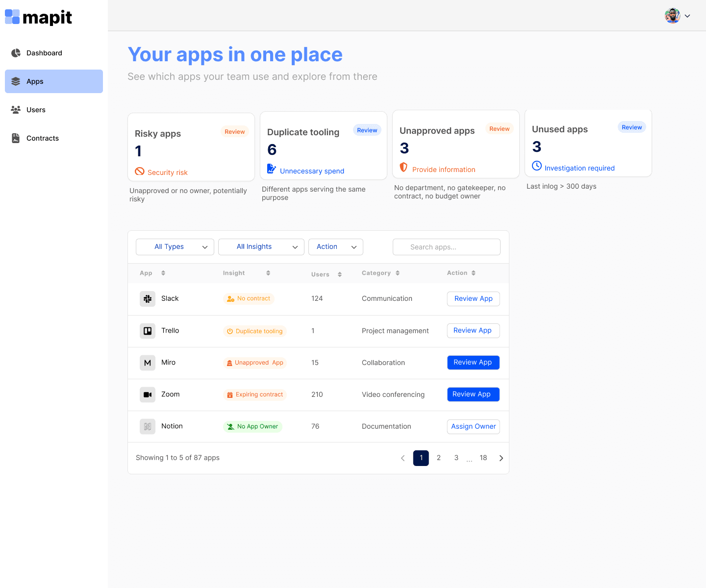This screenshot has width=706, height=588.
Task: Open Contracts in the sidebar
Action: pyautogui.click(x=54, y=138)
